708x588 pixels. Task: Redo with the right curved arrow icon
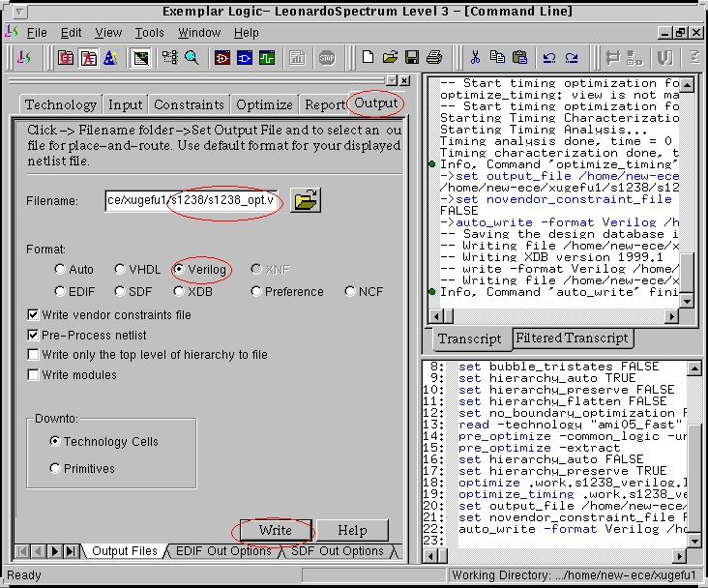[x=572, y=58]
